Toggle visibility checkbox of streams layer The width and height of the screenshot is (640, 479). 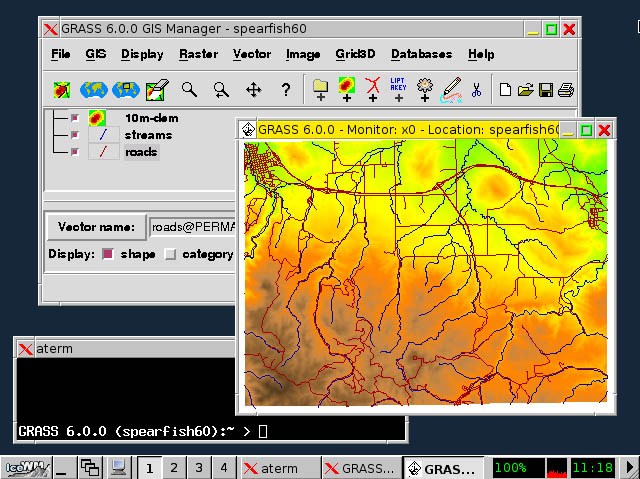coord(75,135)
